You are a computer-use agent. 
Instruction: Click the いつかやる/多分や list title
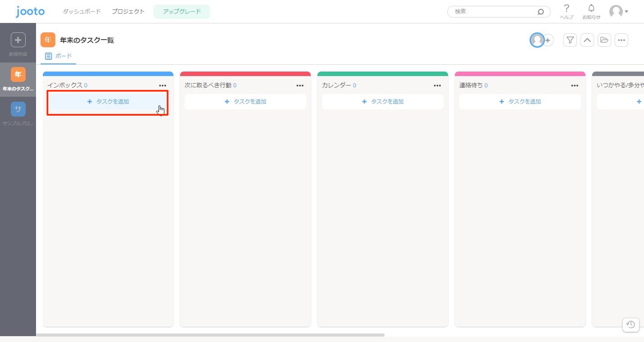coord(620,85)
